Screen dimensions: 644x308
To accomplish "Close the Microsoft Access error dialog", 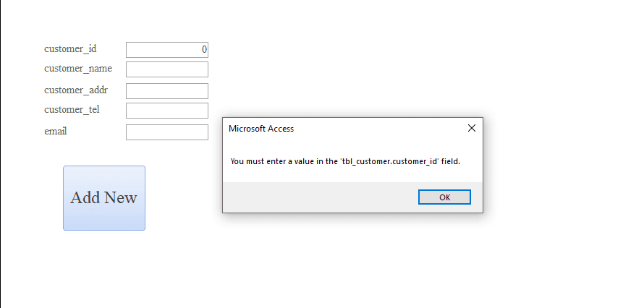I will tap(472, 129).
